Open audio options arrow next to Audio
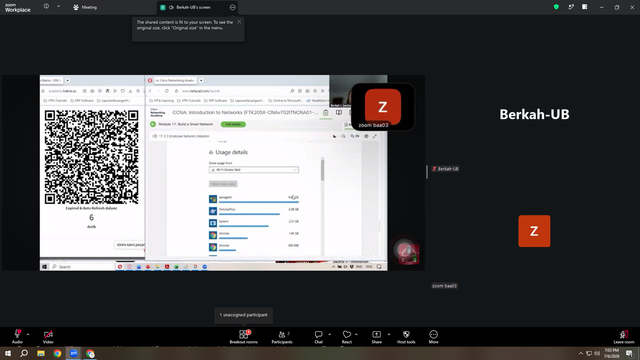Image resolution: width=640 pixels, height=360 pixels. pyautogui.click(x=28, y=334)
